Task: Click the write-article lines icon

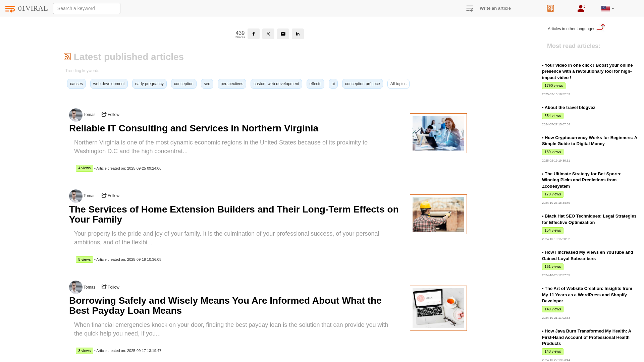Action: (x=470, y=9)
